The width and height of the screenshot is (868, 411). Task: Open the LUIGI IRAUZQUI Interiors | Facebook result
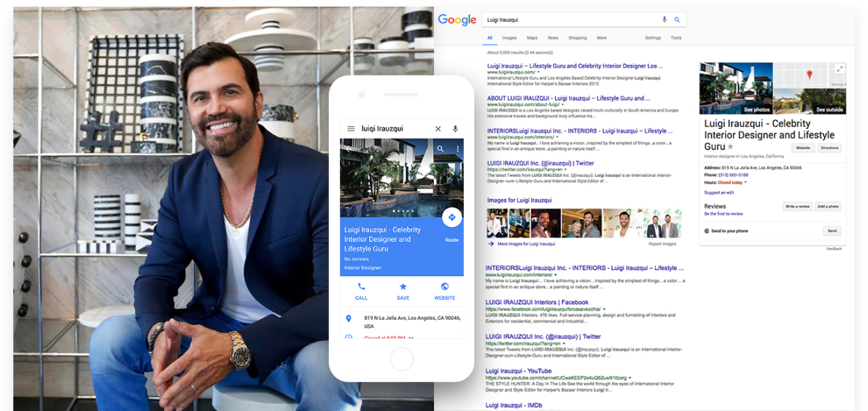coord(537,302)
